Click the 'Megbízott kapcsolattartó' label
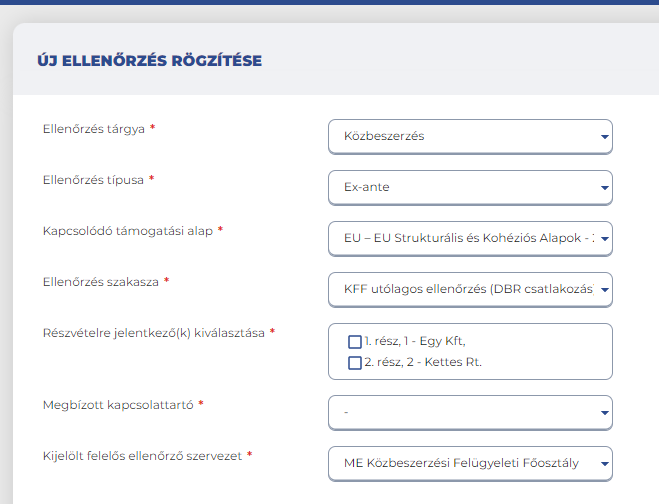 click(118, 405)
